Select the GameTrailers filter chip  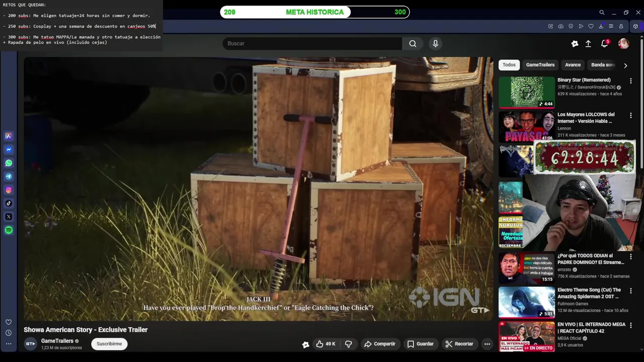click(x=540, y=65)
